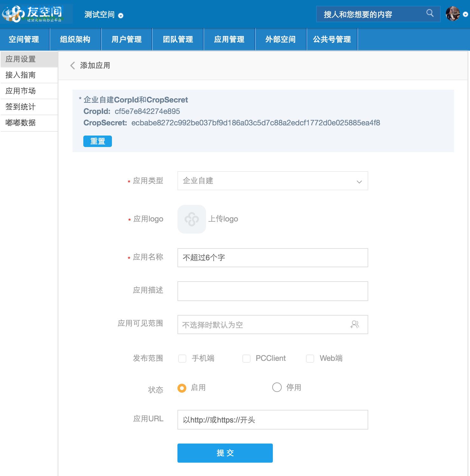
Task: Click the 上传logo upload icon
Action: 191,219
